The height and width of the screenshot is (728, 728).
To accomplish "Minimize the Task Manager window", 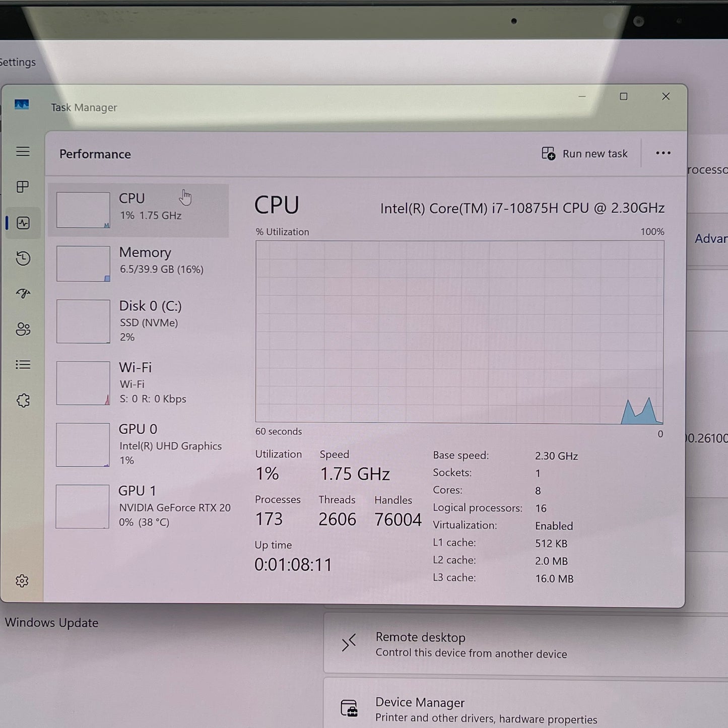I will coord(582,96).
